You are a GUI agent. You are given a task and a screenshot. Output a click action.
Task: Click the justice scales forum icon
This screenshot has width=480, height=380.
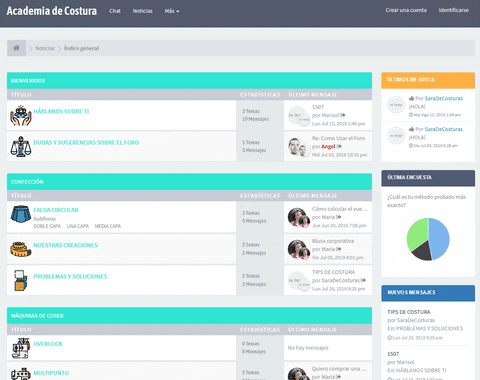(21, 146)
